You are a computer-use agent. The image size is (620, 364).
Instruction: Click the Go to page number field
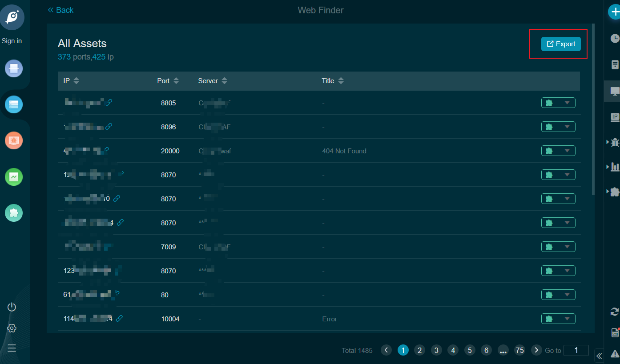(x=576, y=350)
